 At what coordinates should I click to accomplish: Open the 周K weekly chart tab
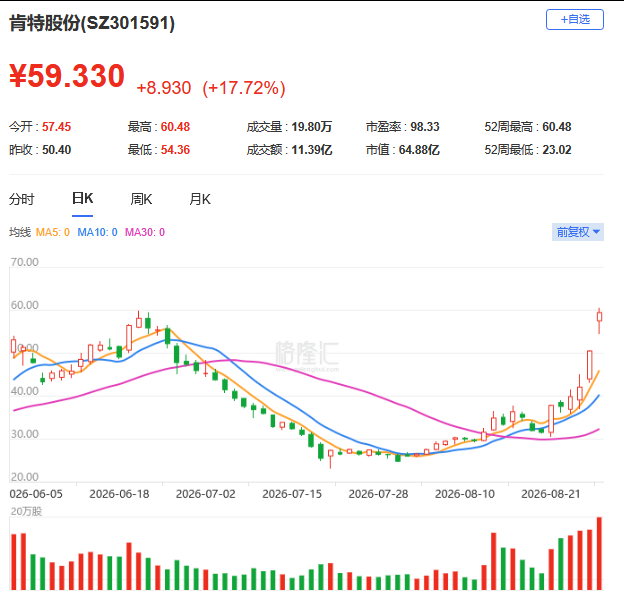click(x=141, y=199)
